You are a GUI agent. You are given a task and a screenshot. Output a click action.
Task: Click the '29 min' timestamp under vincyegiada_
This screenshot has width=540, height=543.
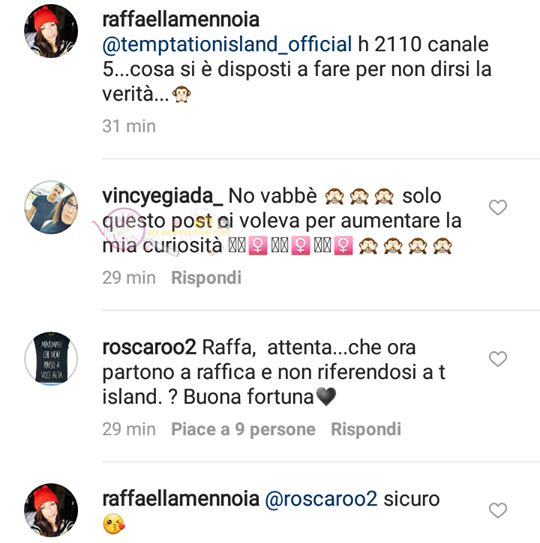click(x=129, y=278)
